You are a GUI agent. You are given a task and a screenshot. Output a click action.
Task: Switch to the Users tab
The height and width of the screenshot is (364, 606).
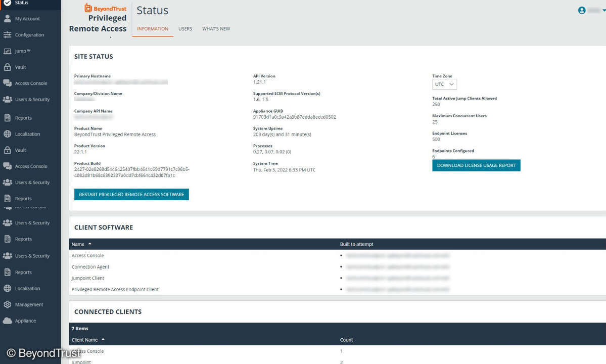point(185,29)
